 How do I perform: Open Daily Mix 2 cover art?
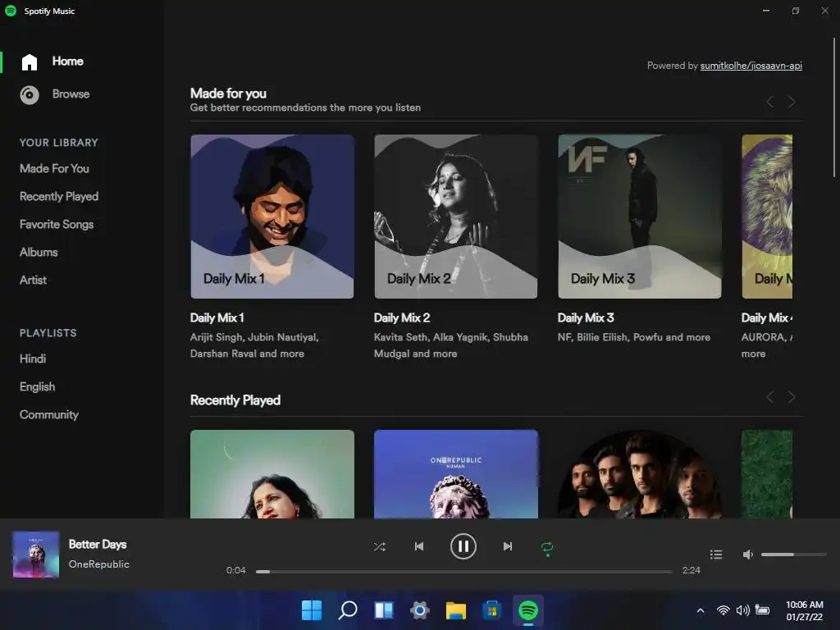[x=456, y=217]
